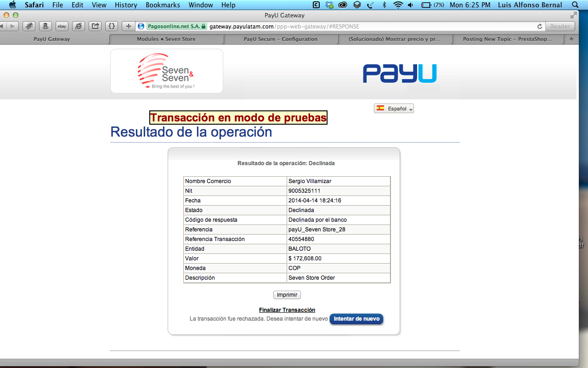The height and width of the screenshot is (368, 588).
Task: Open a new tab with the plus button
Action: (571, 39)
